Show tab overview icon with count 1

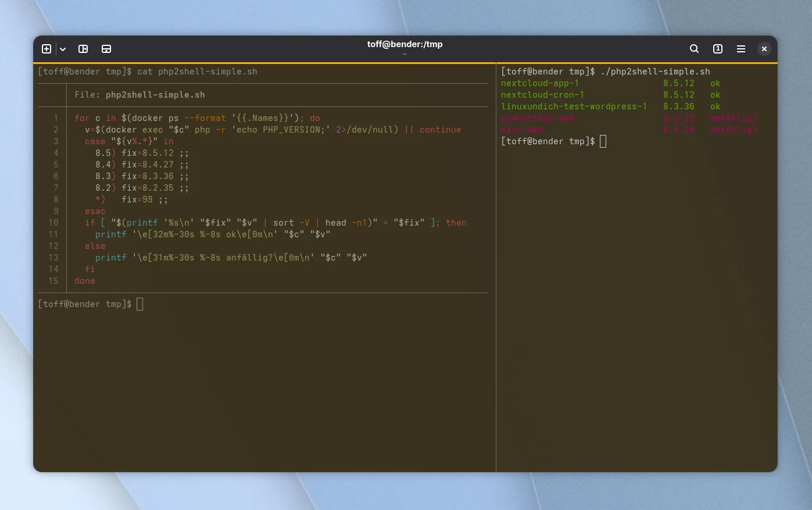point(718,49)
